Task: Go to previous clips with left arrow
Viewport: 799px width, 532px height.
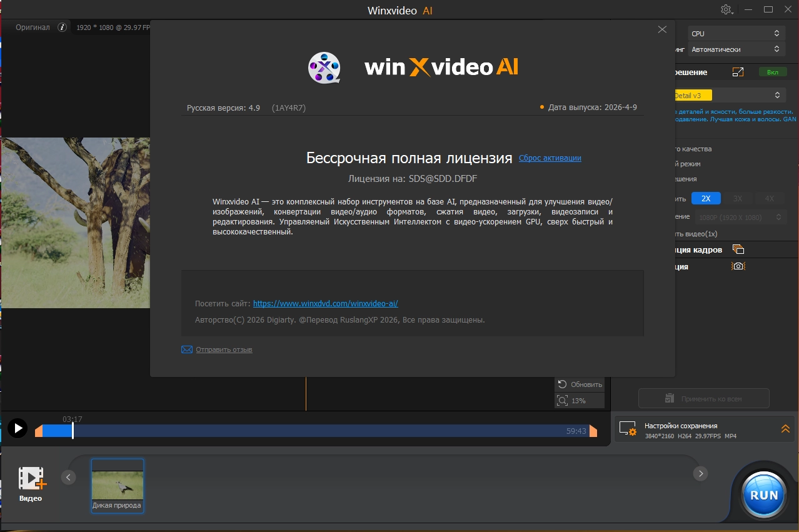Action: (x=69, y=477)
